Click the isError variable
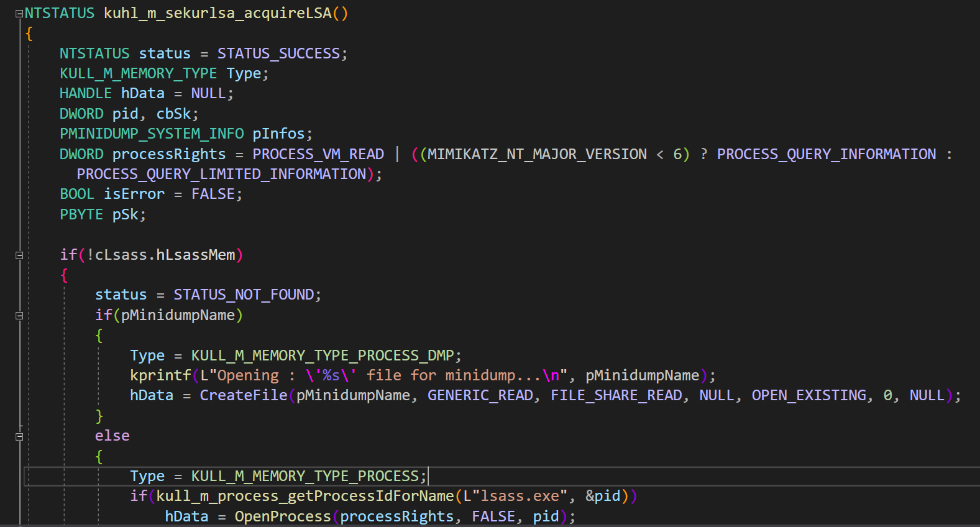Viewport: 980px width, 527px height. pos(134,194)
